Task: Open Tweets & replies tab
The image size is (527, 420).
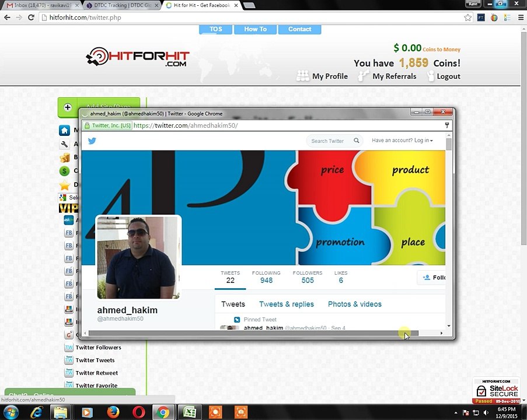Action: point(287,304)
